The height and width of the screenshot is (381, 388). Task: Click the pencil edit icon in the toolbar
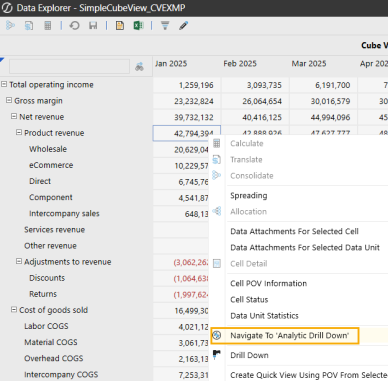pyautogui.click(x=184, y=26)
